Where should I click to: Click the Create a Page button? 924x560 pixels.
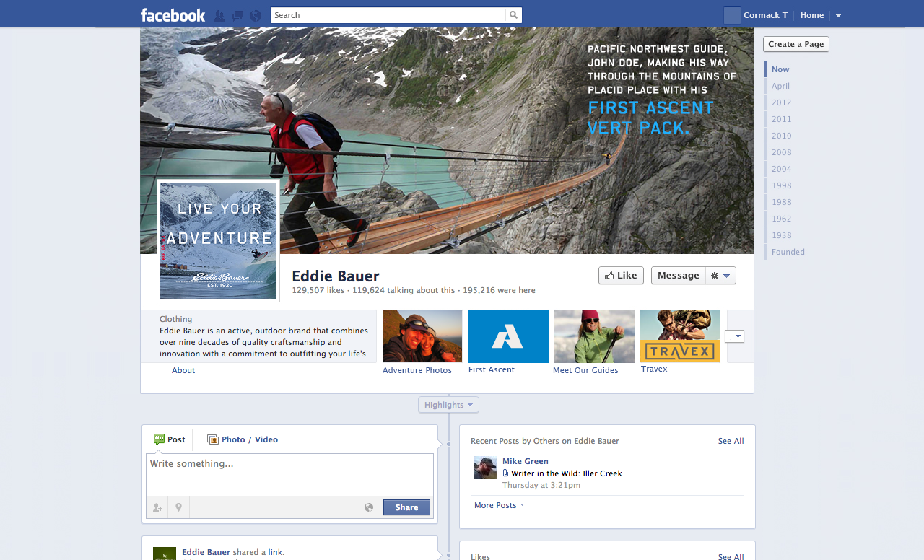796,44
